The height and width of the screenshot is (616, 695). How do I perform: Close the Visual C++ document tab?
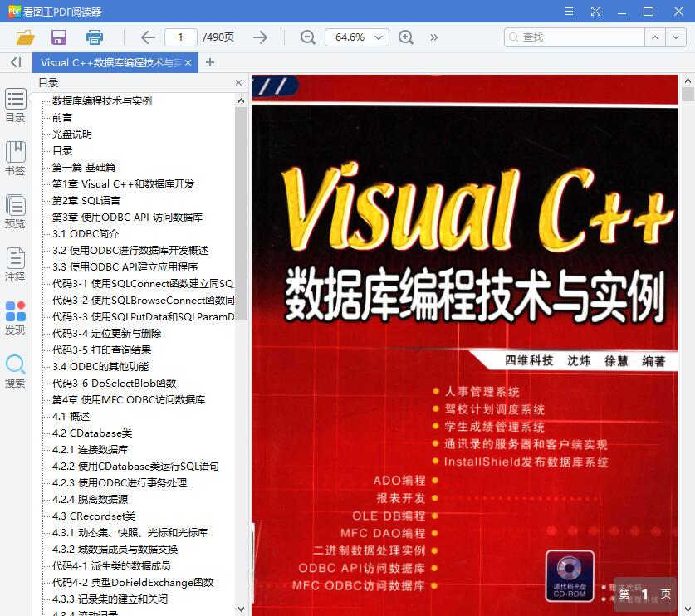click(188, 63)
